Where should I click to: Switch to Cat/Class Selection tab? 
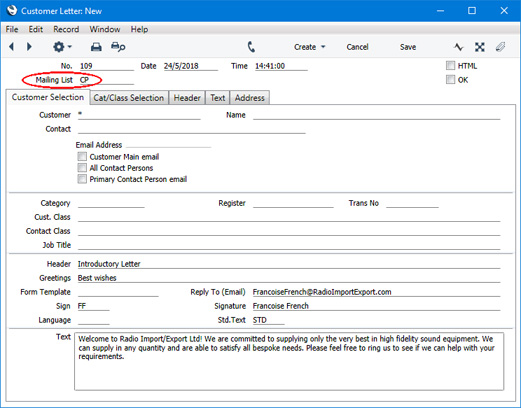coord(129,98)
